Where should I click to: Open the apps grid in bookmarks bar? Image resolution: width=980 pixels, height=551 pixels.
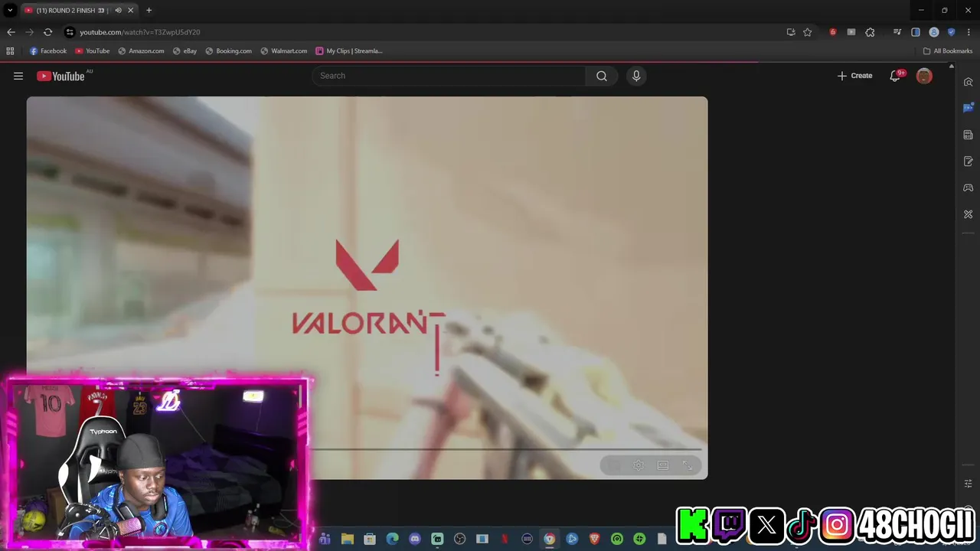click(x=10, y=51)
